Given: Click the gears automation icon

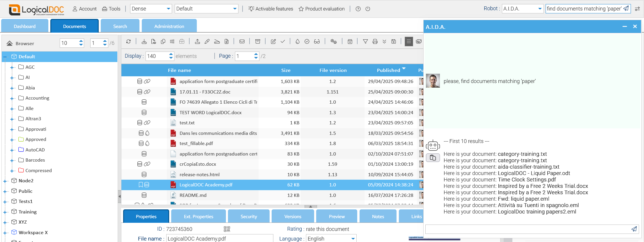Looking at the screenshot, I should (x=334, y=42).
